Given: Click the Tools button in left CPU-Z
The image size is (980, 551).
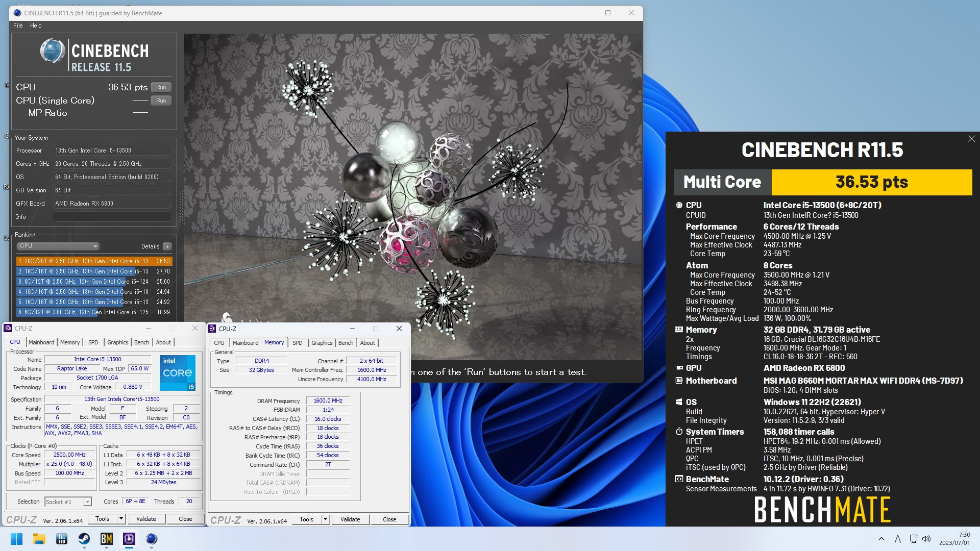Looking at the screenshot, I should tap(103, 519).
